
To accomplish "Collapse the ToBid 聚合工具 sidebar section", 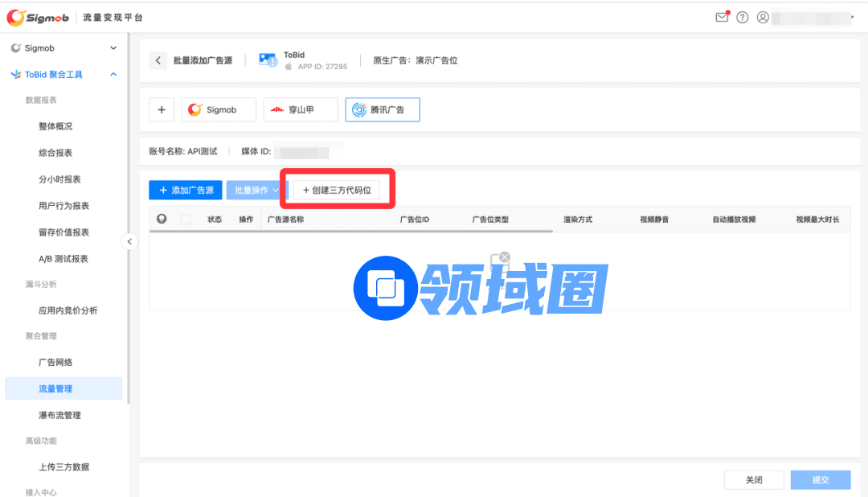I will coord(113,75).
